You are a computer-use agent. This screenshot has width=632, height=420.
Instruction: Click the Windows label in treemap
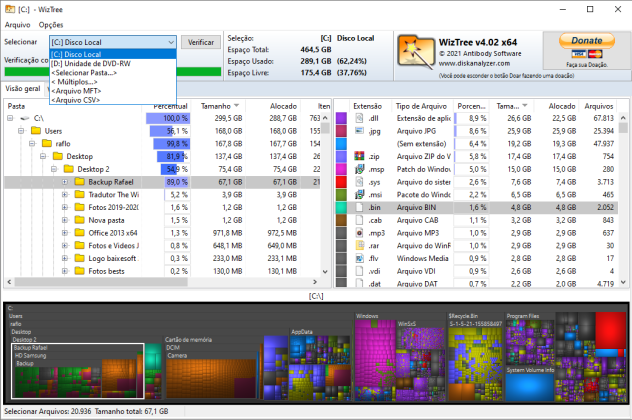[x=367, y=316]
